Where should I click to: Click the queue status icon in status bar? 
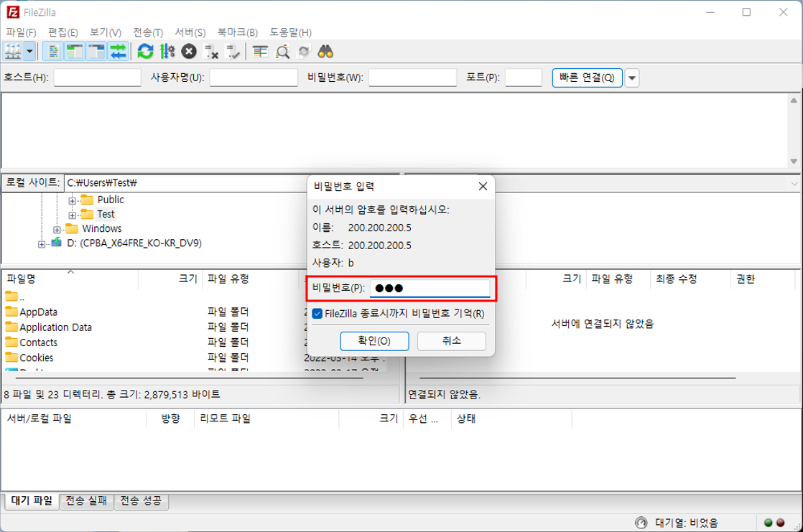(x=641, y=523)
